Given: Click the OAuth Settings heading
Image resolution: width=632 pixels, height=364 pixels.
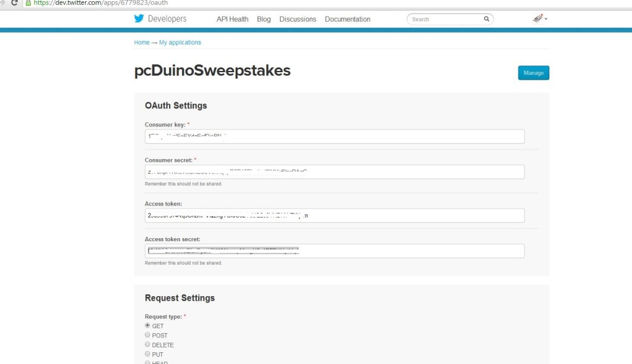Looking at the screenshot, I should point(176,105).
